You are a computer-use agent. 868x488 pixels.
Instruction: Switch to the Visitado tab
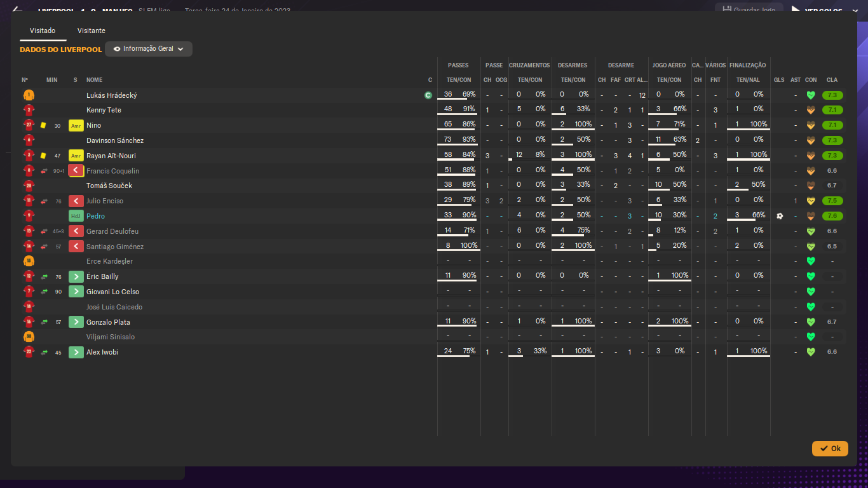[43, 30]
